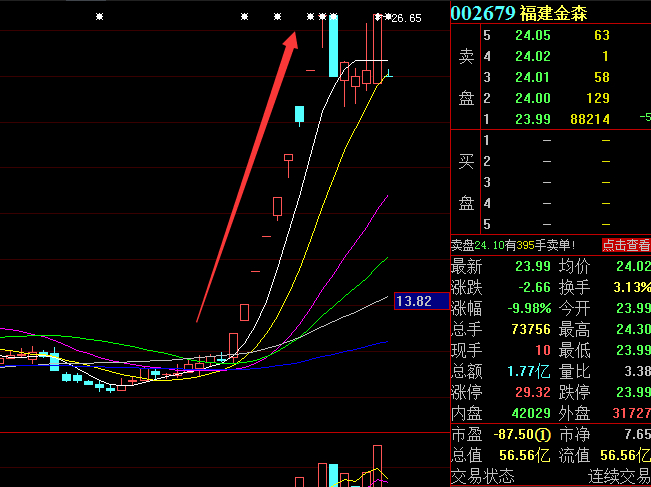Click the big red arrow annotation
This screenshot has width=651, height=487.
click(247, 177)
